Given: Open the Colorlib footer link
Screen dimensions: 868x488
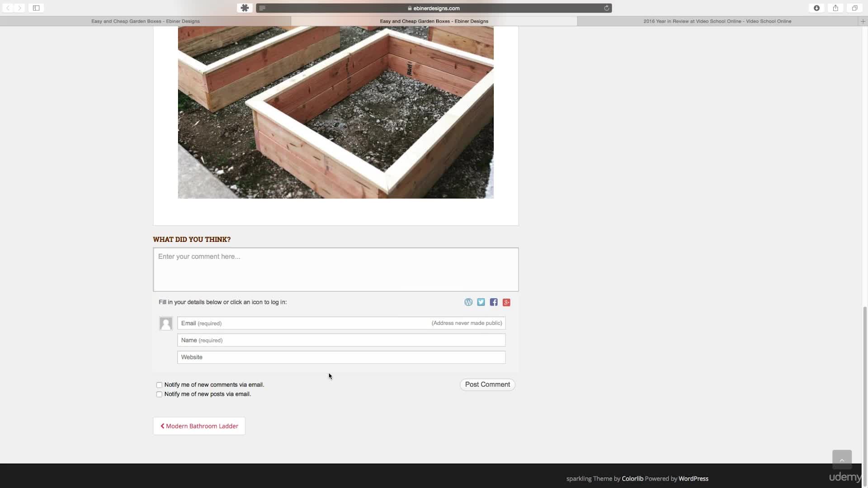Looking at the screenshot, I should click(632, 479).
